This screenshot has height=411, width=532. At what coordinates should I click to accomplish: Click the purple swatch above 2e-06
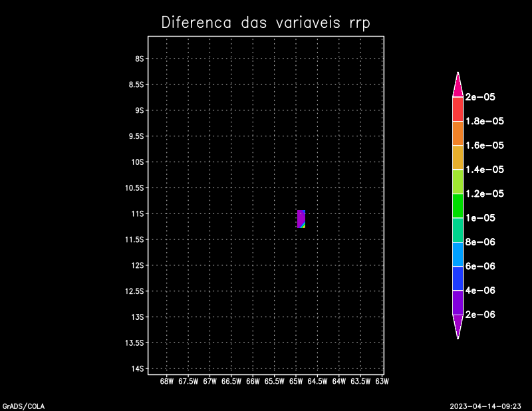coord(458,303)
